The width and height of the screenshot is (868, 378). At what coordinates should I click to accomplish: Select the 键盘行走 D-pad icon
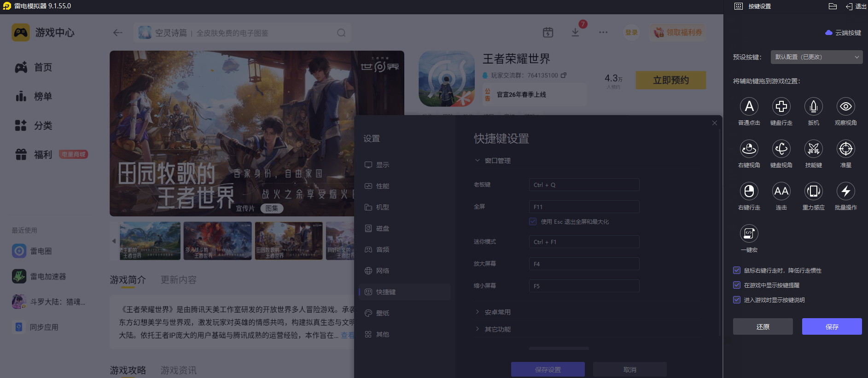(x=781, y=107)
